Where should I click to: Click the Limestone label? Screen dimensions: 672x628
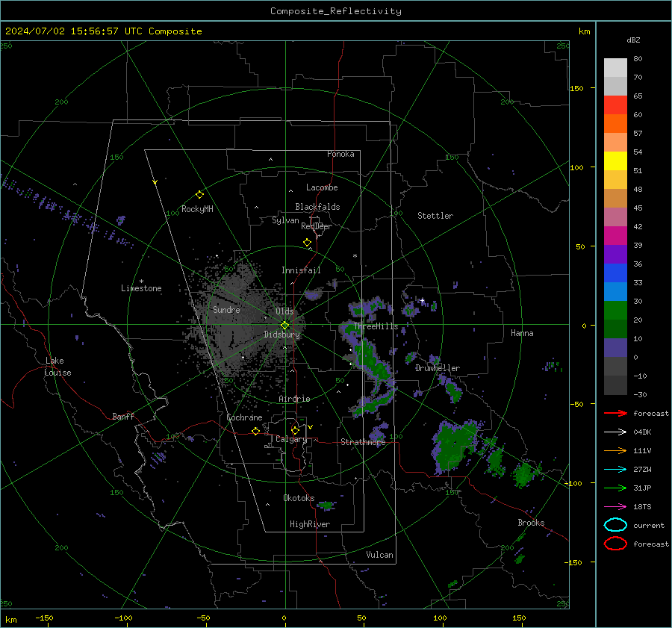[141, 288]
